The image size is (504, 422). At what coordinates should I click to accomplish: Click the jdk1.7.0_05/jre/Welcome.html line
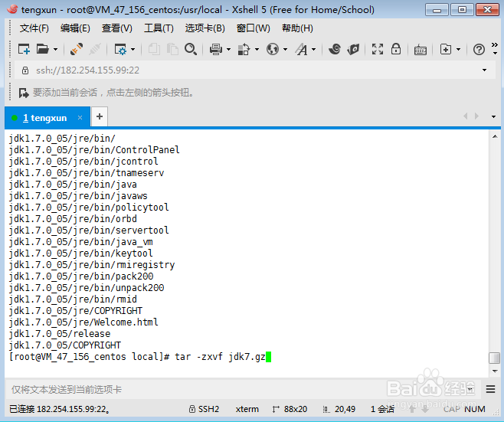pyautogui.click(x=83, y=322)
